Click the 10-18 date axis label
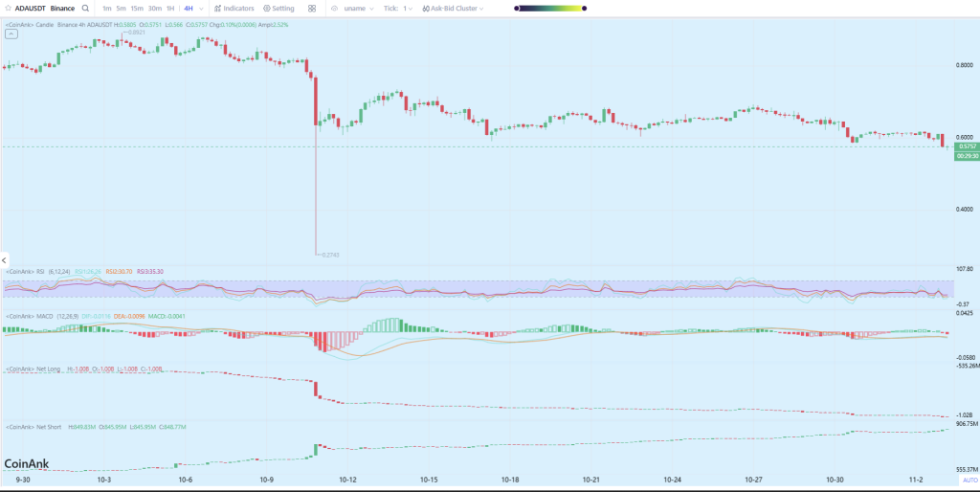Screen dimensions: 980x492 pyautogui.click(x=510, y=481)
